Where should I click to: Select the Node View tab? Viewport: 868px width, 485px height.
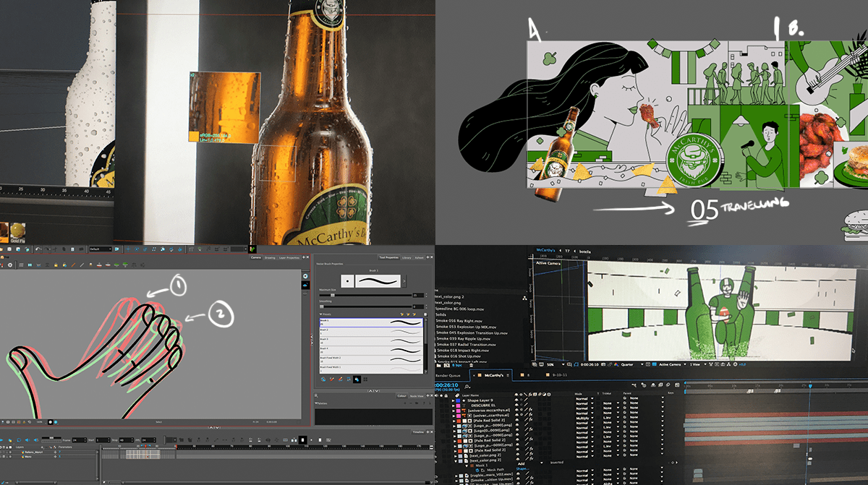coord(417,396)
